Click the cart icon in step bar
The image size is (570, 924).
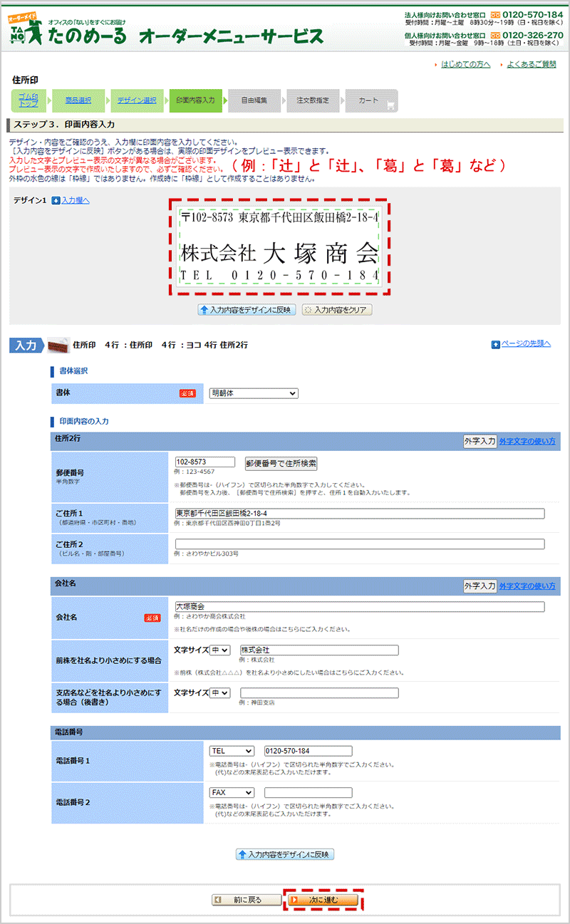pyautogui.click(x=390, y=105)
